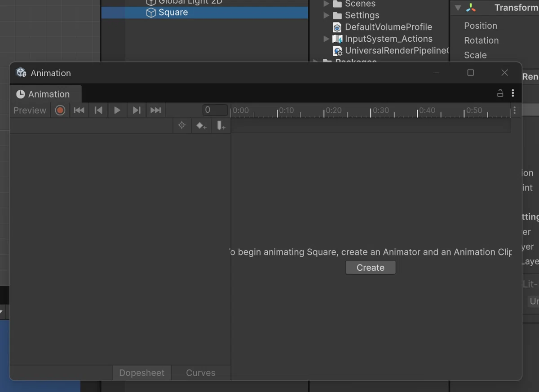Expand the Scenes folder

327,4
